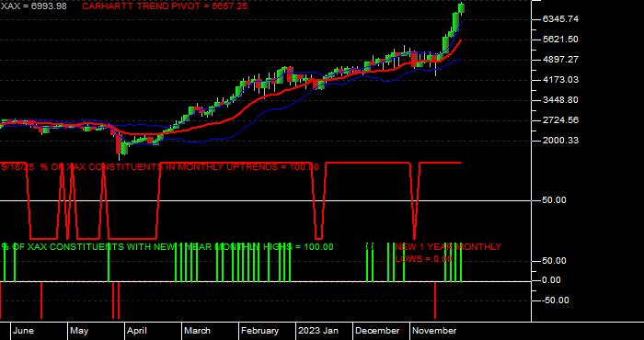
Task: Click the red low spike above November label
Action: [435, 300]
